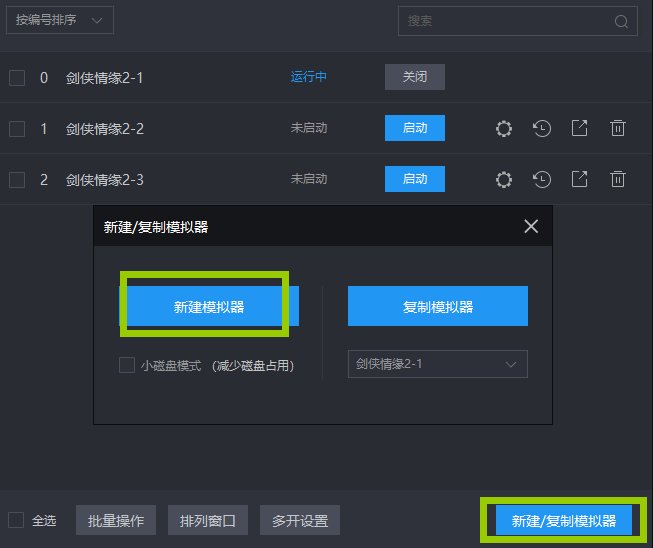653x548 pixels.
Task: Delete emulator 剑侠情缘2-2 with trash icon
Action: 618,128
